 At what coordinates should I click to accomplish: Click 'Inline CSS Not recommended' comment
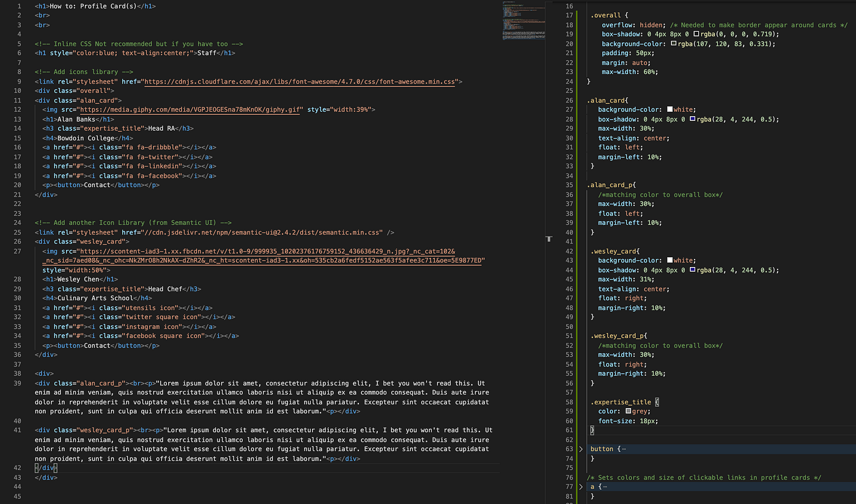point(140,44)
